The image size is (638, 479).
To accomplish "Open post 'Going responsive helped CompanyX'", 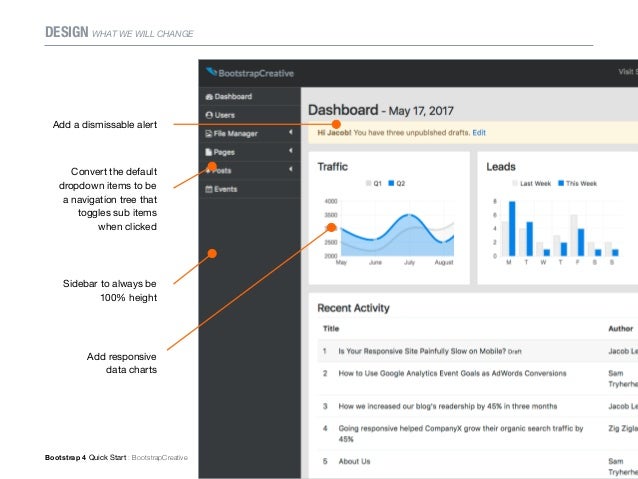I will click(x=461, y=433).
